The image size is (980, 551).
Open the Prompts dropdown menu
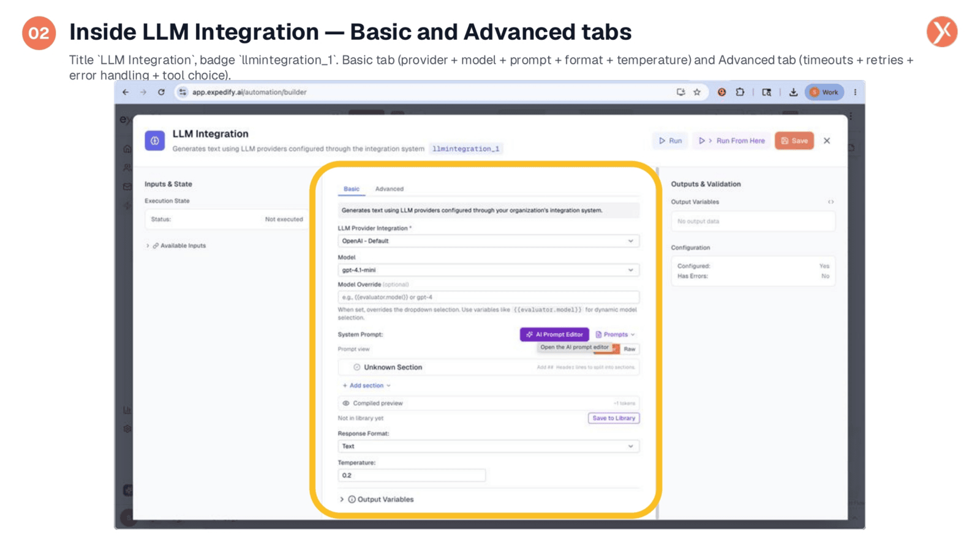(x=616, y=335)
